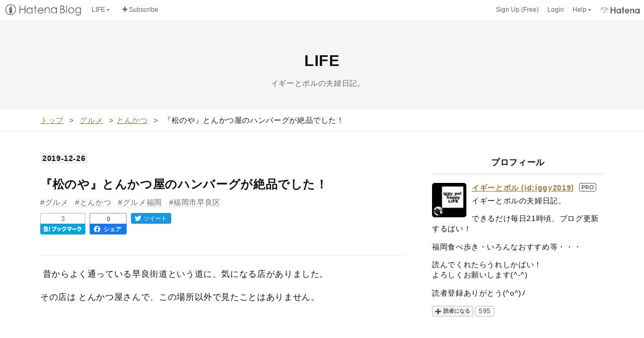The image size is (644, 338).
Task: Select the #とんかつ tag
Action: point(93,202)
